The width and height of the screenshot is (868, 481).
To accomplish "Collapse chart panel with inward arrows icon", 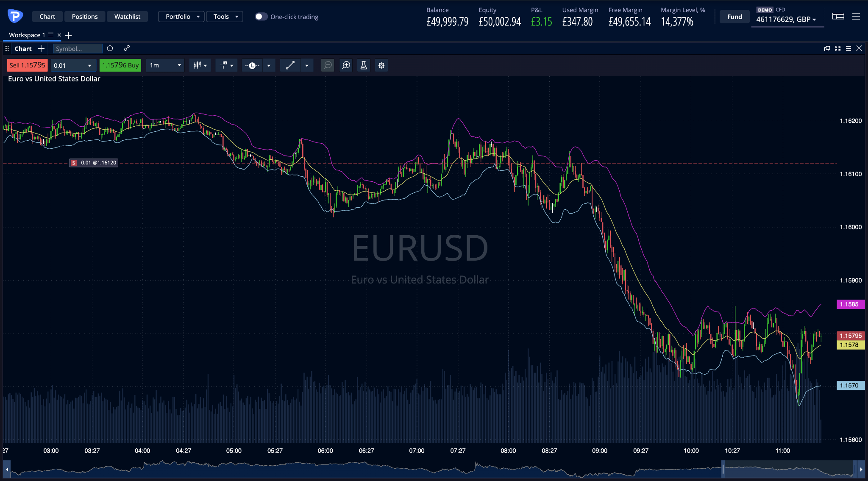I will click(x=838, y=49).
